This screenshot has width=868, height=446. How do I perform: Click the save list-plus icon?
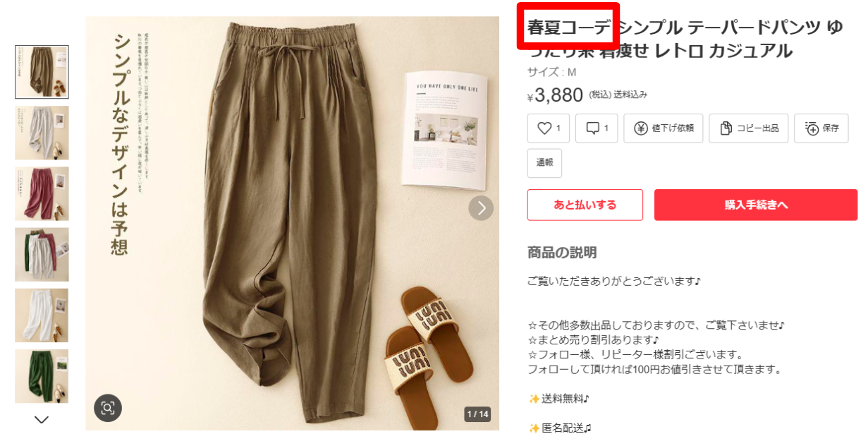point(811,128)
